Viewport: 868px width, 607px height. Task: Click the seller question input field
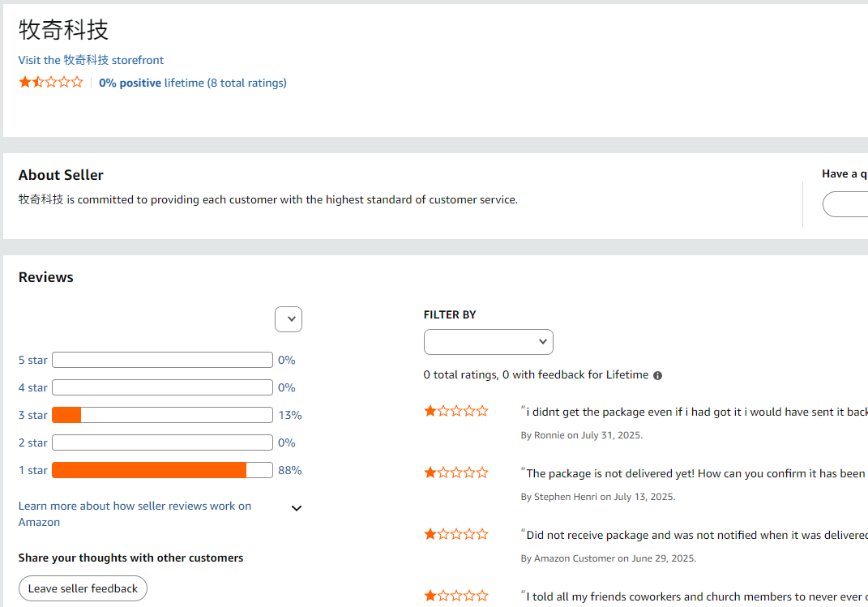click(845, 204)
